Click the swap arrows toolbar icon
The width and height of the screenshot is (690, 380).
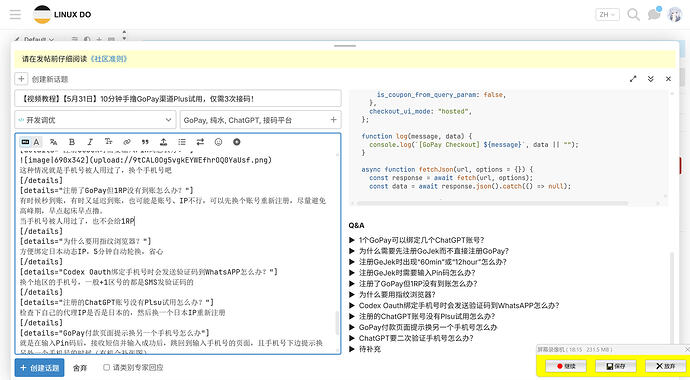click(200, 142)
